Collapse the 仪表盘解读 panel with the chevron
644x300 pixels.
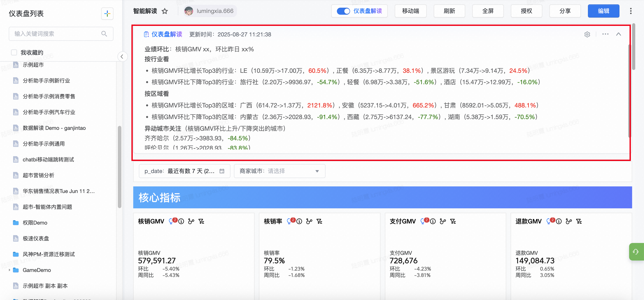(619, 34)
